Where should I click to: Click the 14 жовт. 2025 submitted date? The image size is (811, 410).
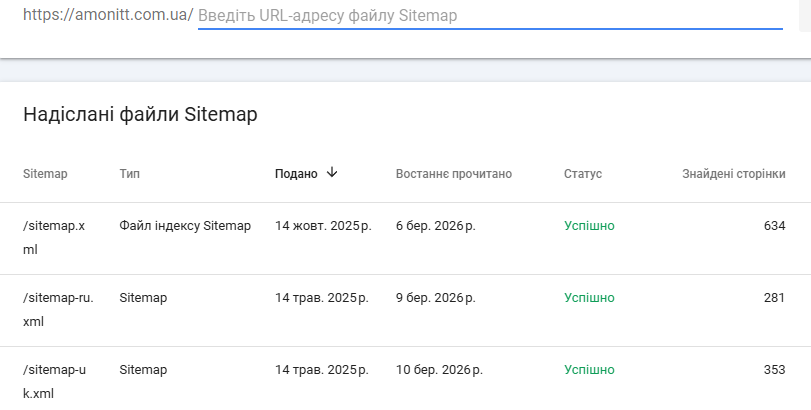coord(322,226)
